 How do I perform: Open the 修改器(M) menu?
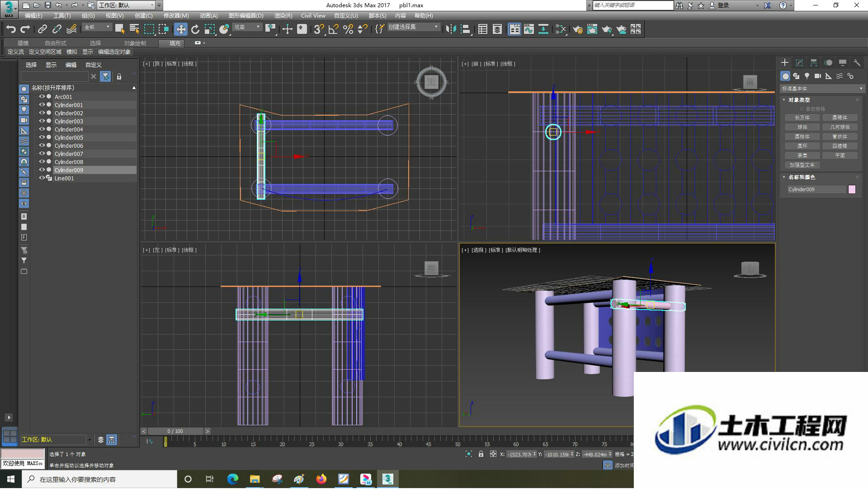tap(176, 15)
